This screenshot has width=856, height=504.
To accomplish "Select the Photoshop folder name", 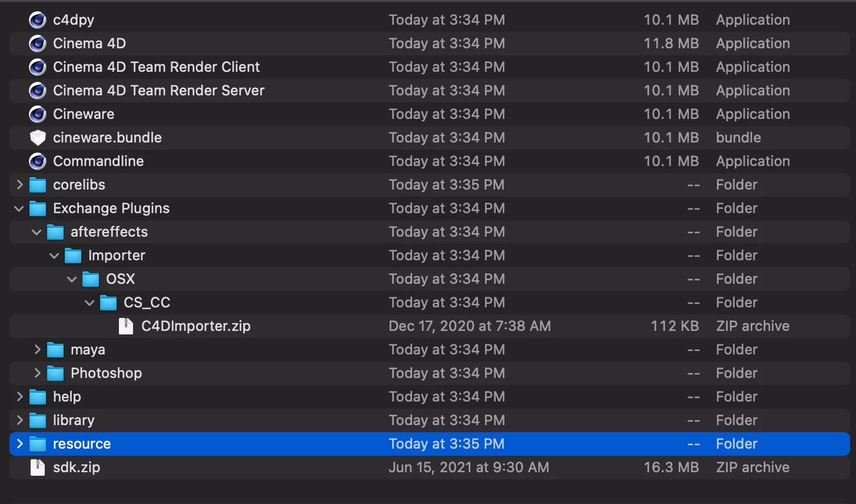I will (107, 373).
